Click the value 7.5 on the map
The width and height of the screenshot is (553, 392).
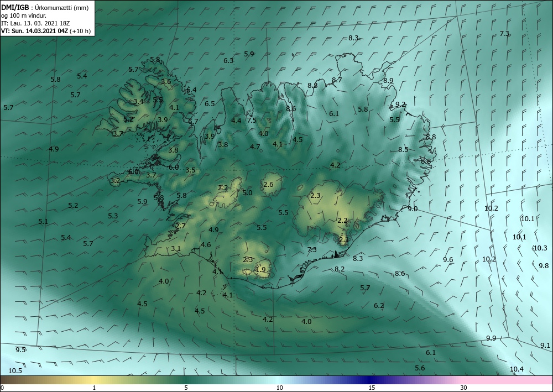252,120
